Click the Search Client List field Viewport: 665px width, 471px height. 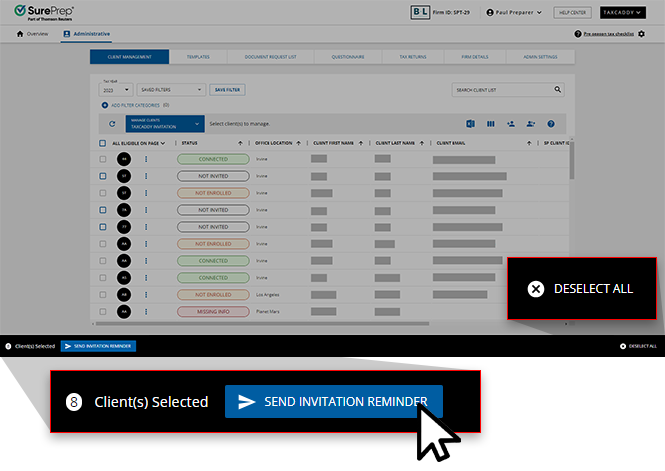500,90
